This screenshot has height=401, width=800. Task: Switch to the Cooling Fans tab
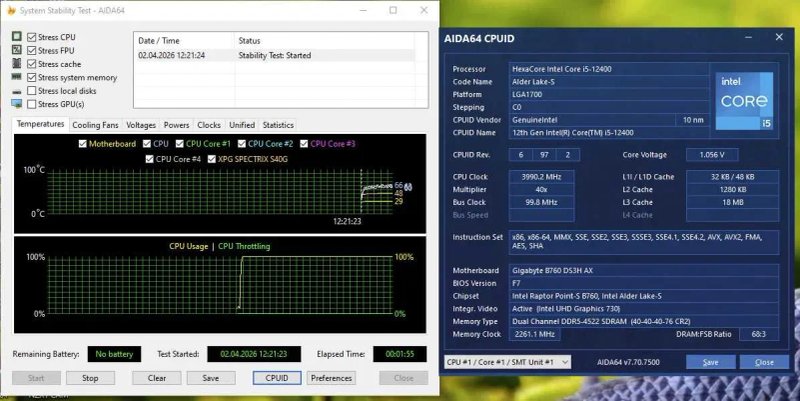95,125
